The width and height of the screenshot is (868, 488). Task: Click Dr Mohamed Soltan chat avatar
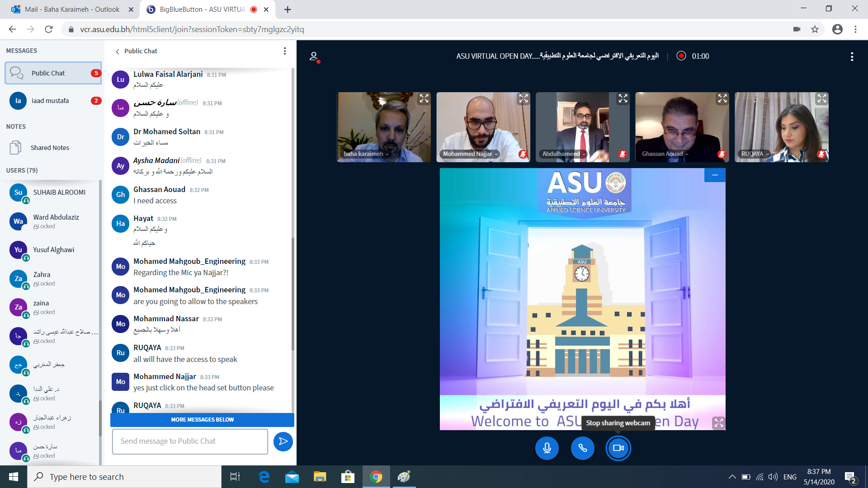click(x=120, y=137)
